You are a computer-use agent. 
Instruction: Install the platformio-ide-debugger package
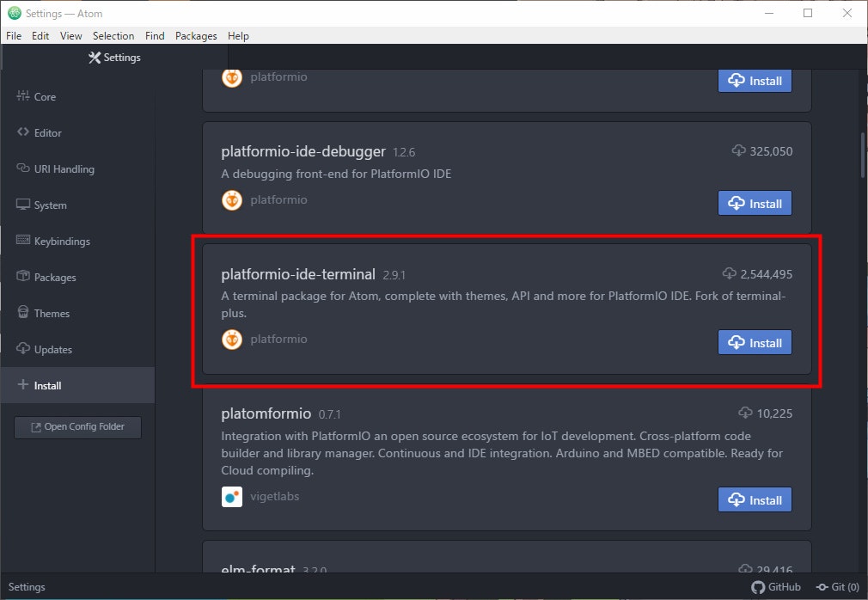[x=755, y=203]
